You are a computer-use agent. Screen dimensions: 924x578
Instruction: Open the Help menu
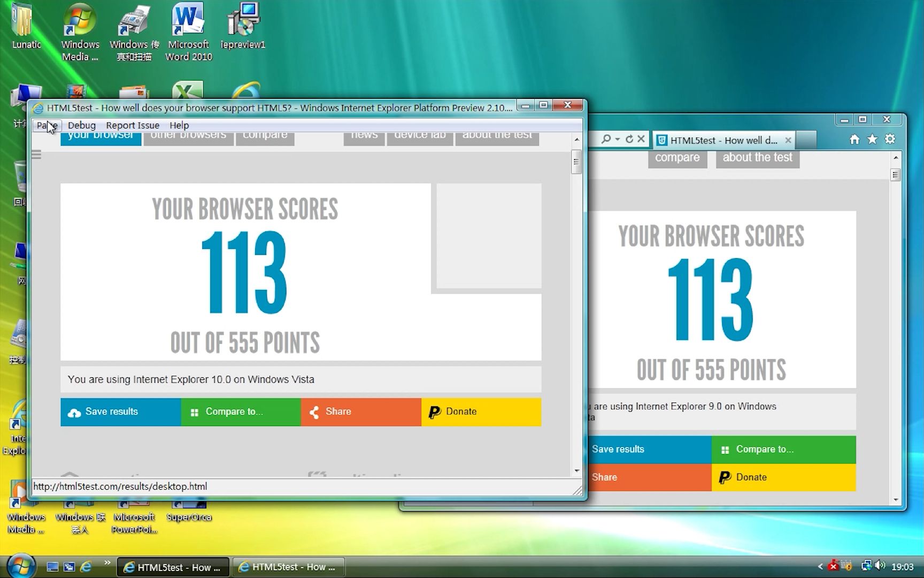point(179,125)
